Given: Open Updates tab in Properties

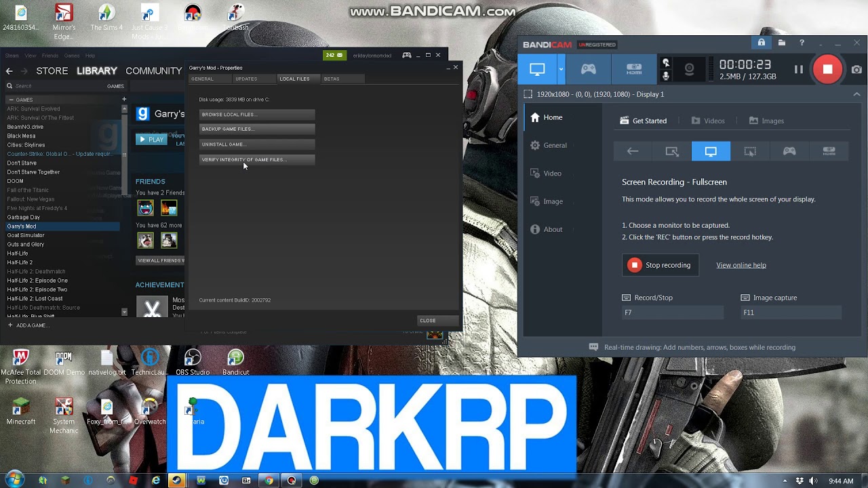Looking at the screenshot, I should coord(253,79).
